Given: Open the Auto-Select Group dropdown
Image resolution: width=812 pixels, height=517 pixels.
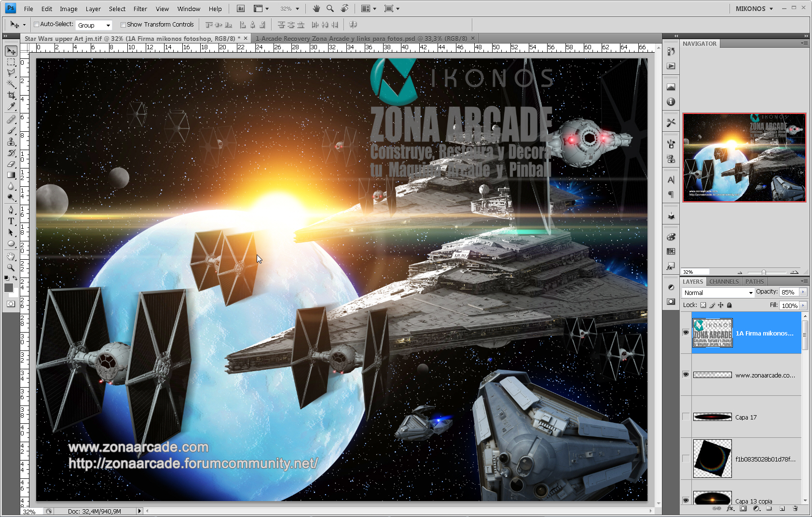Looking at the screenshot, I should [94, 25].
